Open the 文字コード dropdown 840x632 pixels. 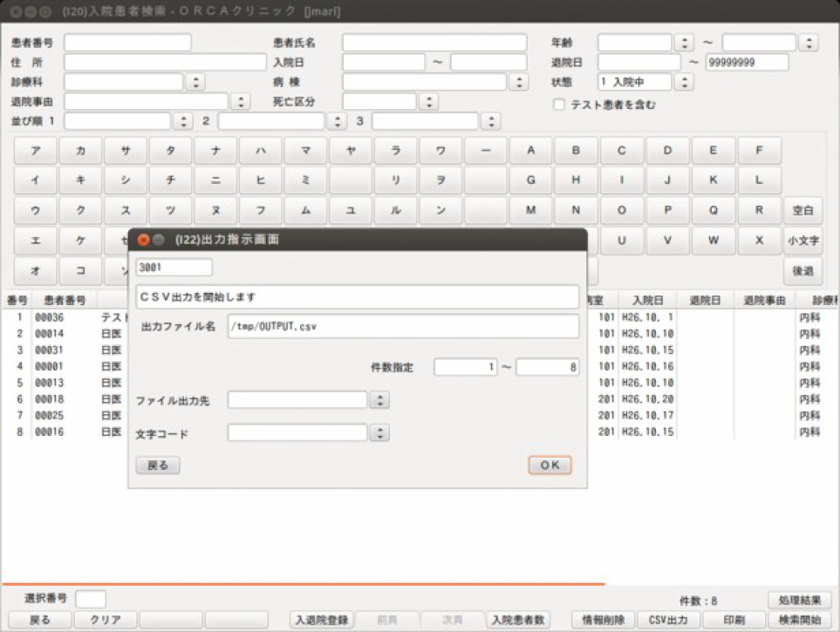point(379,433)
